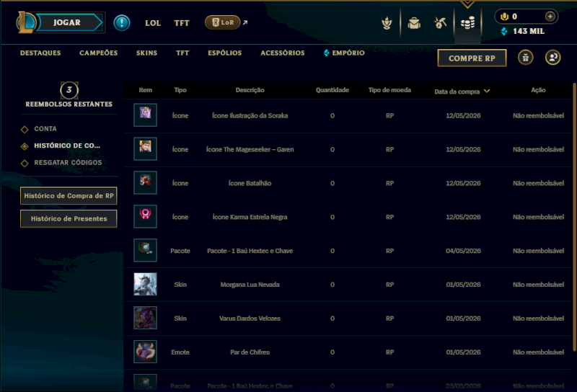Click the purchase history vertical scrollbar
This screenshot has height=392, width=577.
click(574, 217)
